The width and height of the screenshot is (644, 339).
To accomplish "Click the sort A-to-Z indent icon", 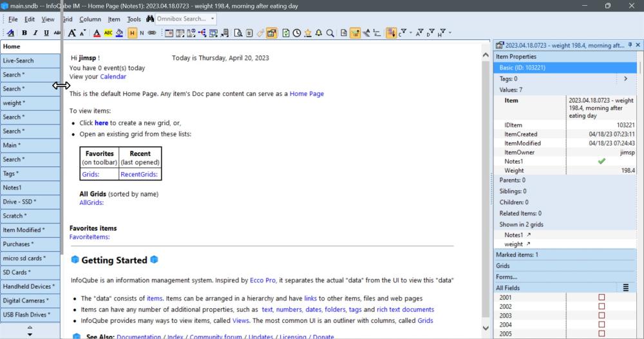I will [366, 33].
